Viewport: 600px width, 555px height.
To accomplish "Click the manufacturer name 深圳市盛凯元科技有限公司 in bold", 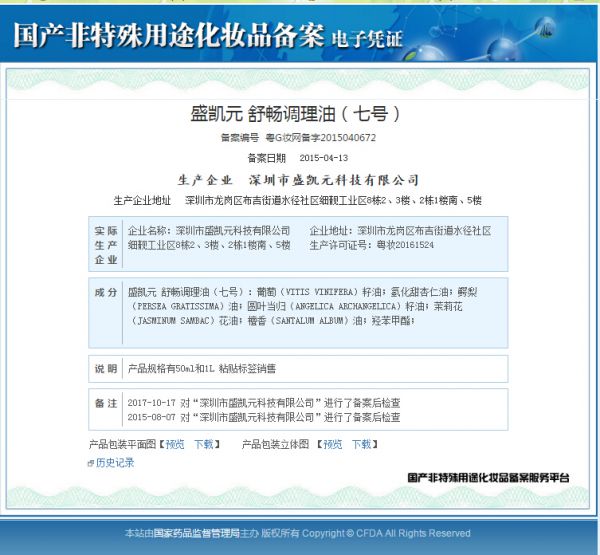I will (334, 180).
